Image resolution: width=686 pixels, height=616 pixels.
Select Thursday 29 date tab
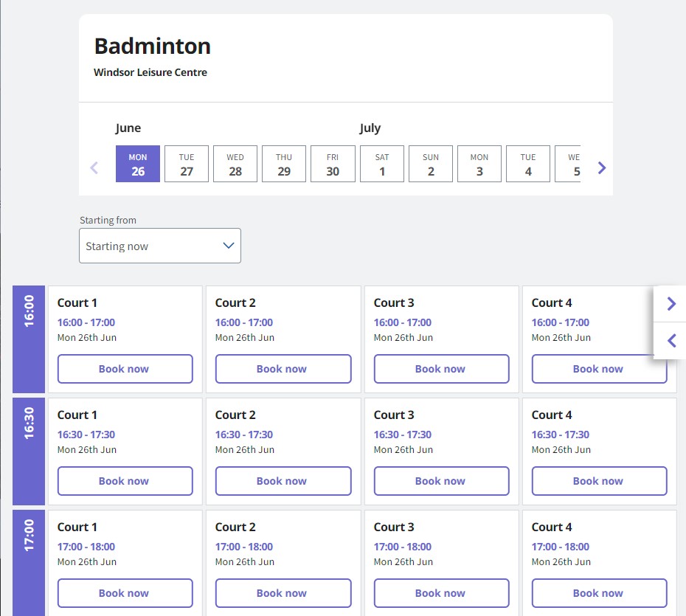pos(284,164)
